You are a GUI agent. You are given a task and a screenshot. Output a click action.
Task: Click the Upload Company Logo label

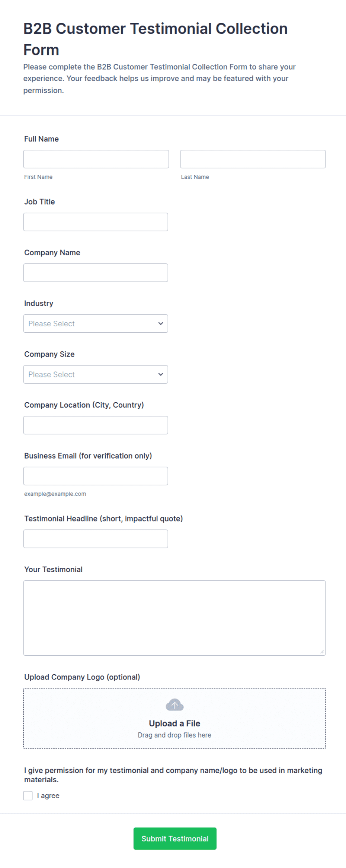pos(82,677)
